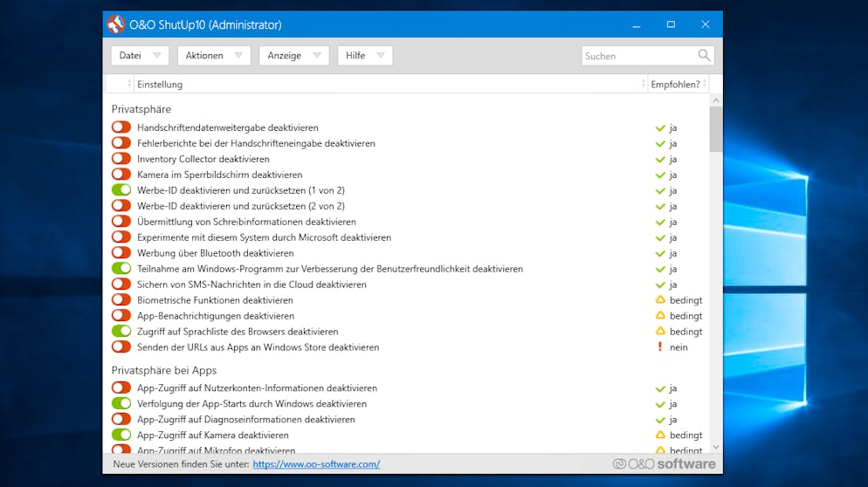Close the O&O ShutUp10 window
The height and width of the screenshot is (487, 868).
705,24
